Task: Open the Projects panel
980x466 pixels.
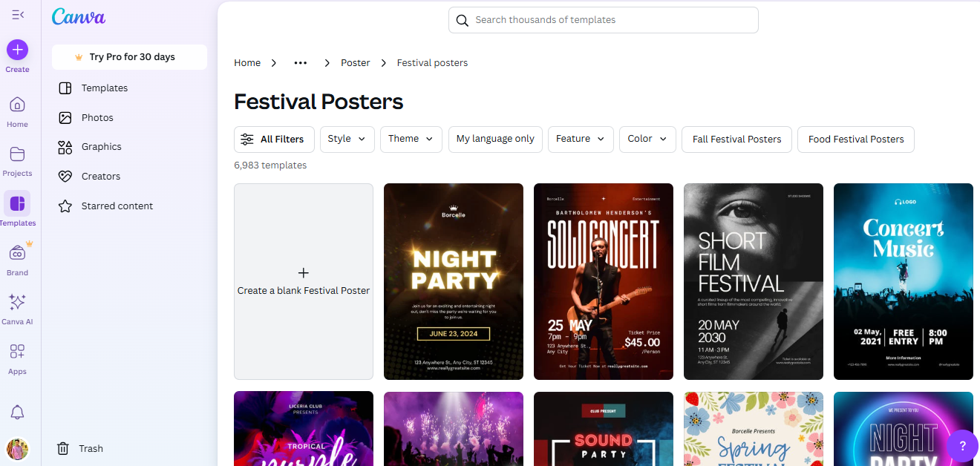Action: [17, 160]
